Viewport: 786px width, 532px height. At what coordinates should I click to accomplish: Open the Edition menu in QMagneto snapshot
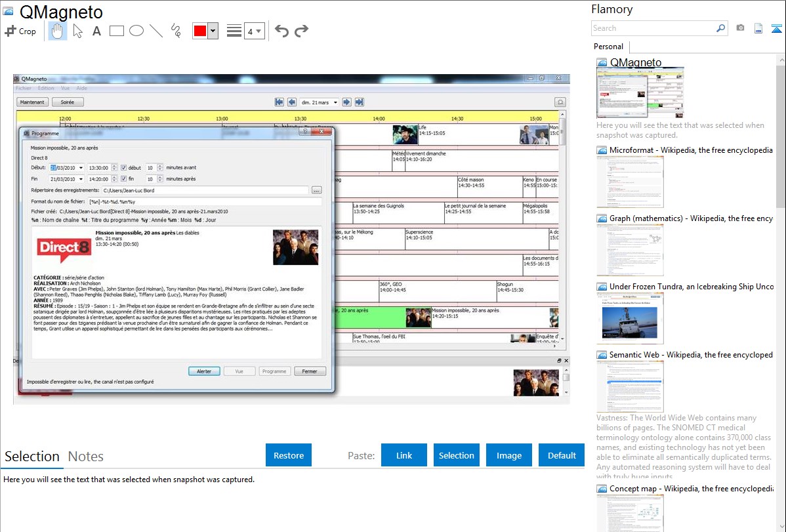(x=46, y=89)
